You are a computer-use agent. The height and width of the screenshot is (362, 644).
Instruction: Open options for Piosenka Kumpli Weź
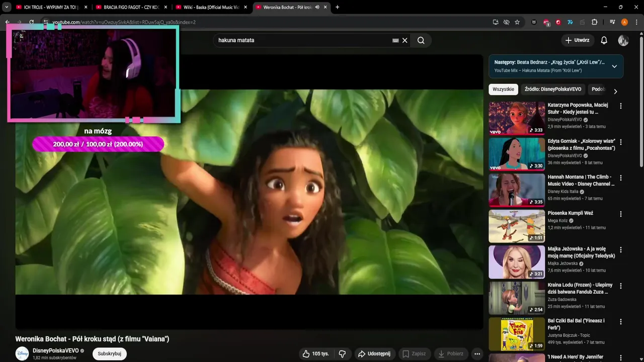coord(621,214)
